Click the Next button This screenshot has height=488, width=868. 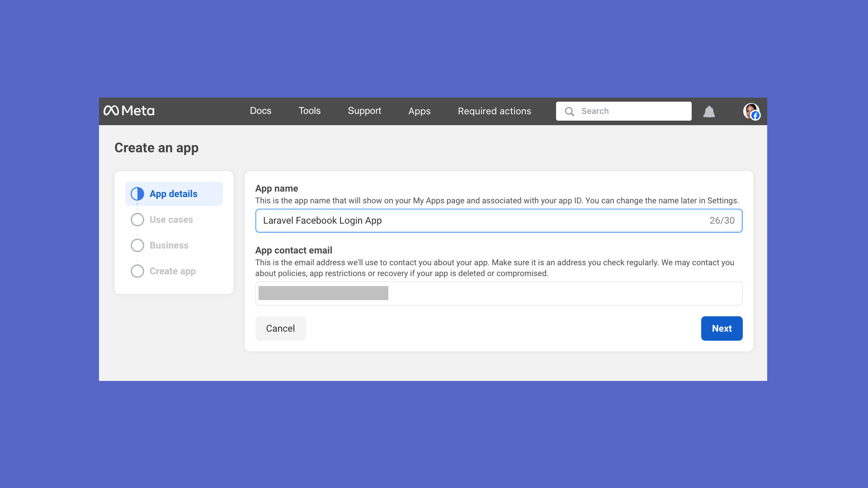pos(722,328)
